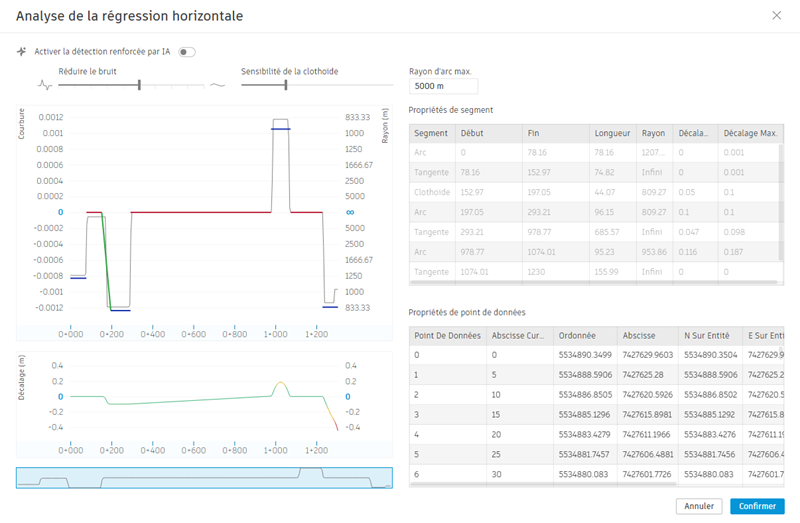
Task: Click the Fin column header
Action: coord(555,133)
